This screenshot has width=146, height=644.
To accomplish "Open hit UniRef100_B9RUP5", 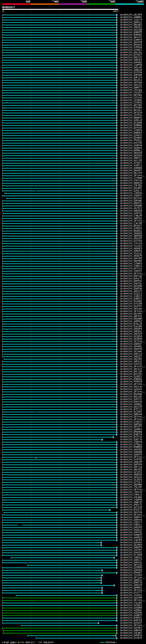I will 131,32.
